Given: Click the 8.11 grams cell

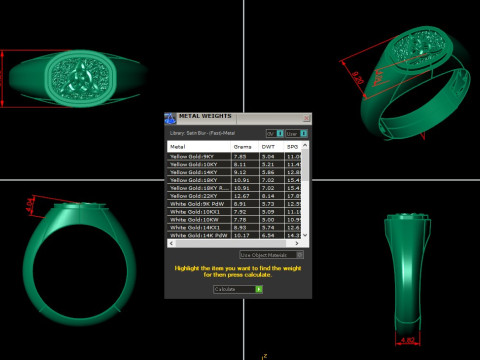Looking at the screenshot, I should point(245,164).
